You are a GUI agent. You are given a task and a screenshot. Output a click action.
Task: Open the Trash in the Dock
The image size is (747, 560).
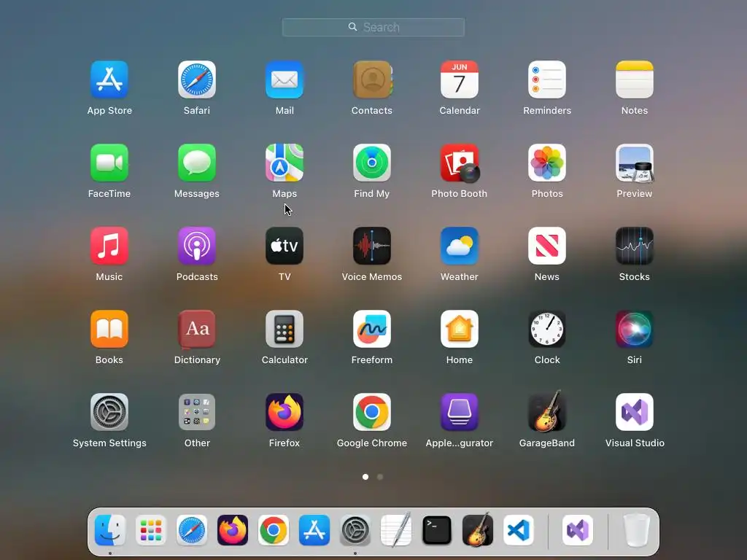tap(637, 531)
